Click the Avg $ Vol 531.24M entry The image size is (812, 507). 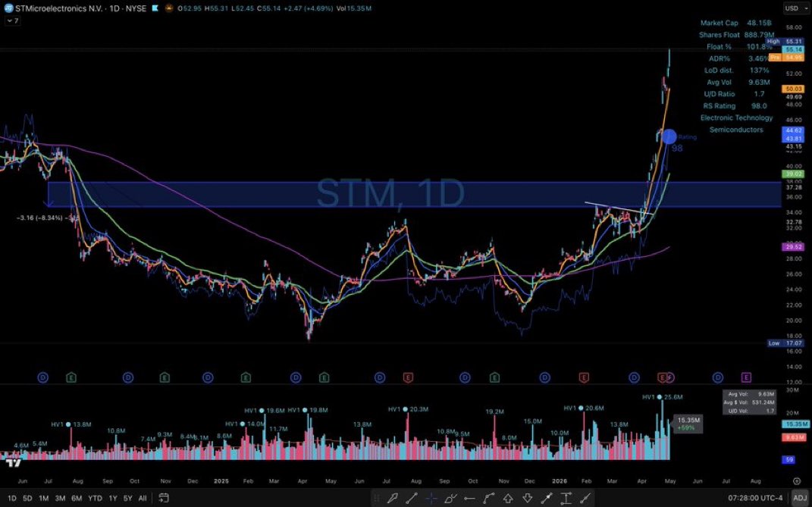751,402
